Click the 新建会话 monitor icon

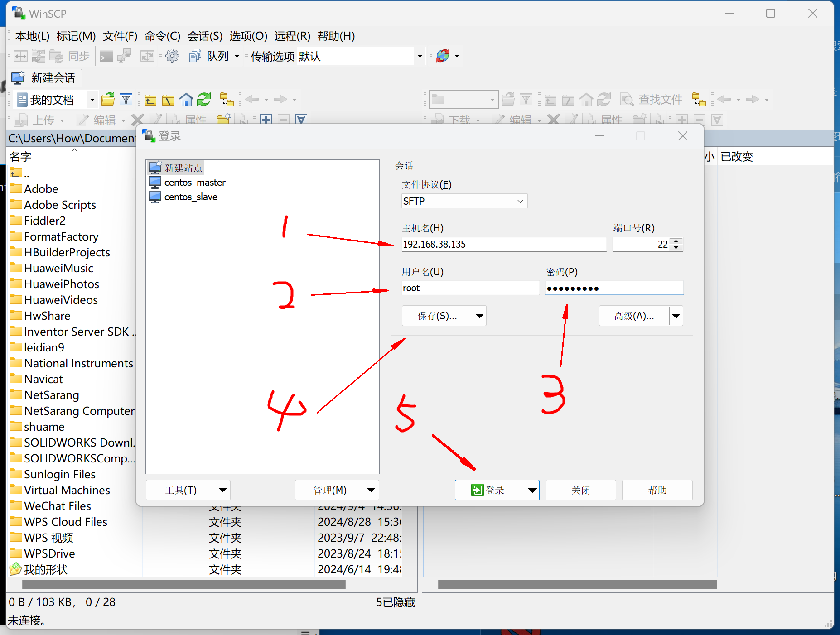(18, 78)
